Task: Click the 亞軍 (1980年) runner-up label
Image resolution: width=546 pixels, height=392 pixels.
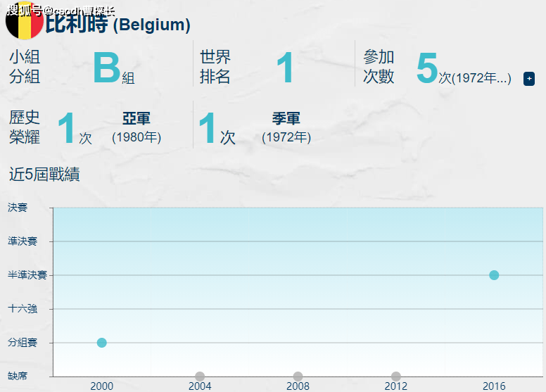Action: click(x=136, y=128)
